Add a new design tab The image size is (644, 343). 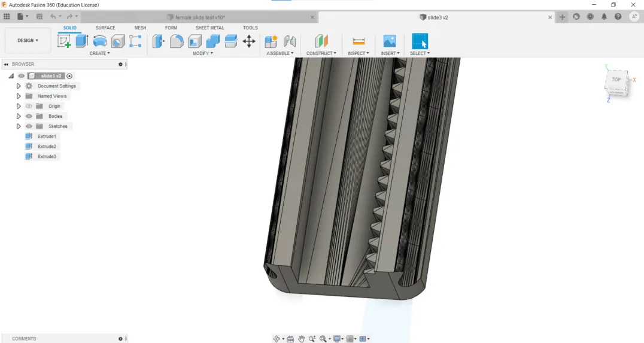tap(562, 17)
